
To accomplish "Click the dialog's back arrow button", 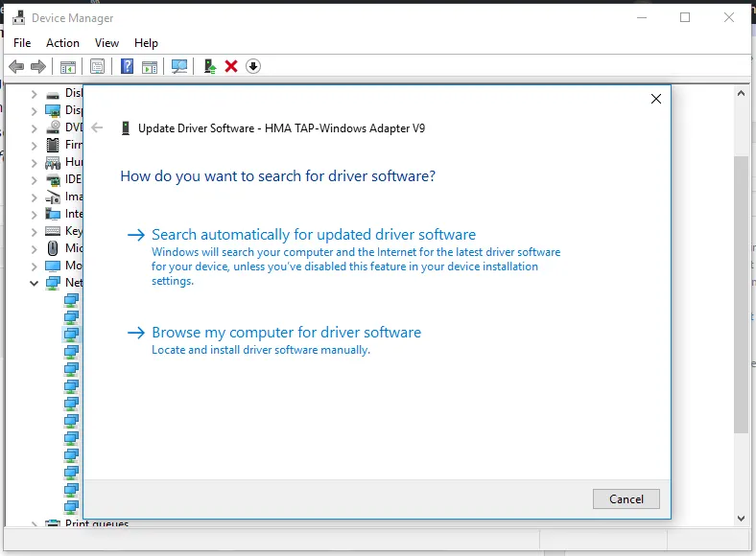I will coord(98,127).
